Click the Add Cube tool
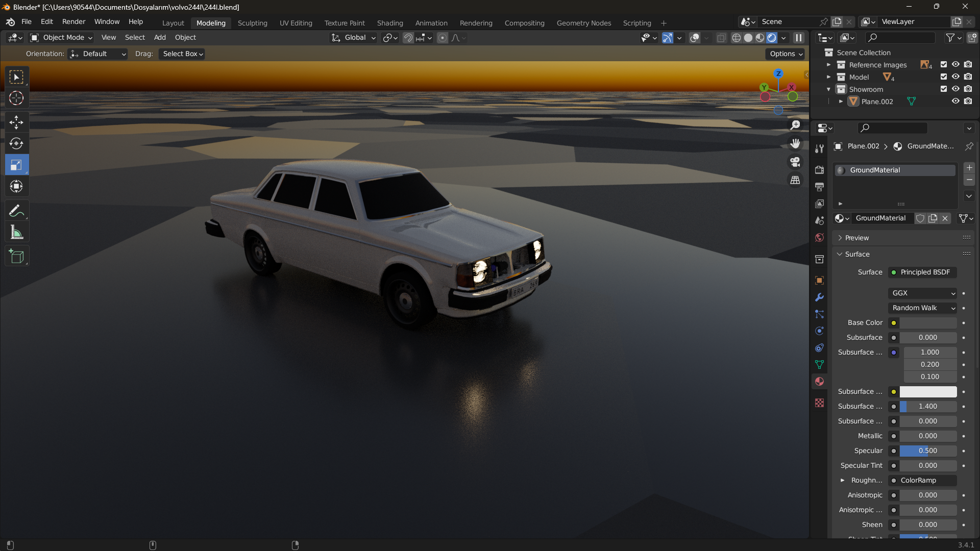 point(16,256)
